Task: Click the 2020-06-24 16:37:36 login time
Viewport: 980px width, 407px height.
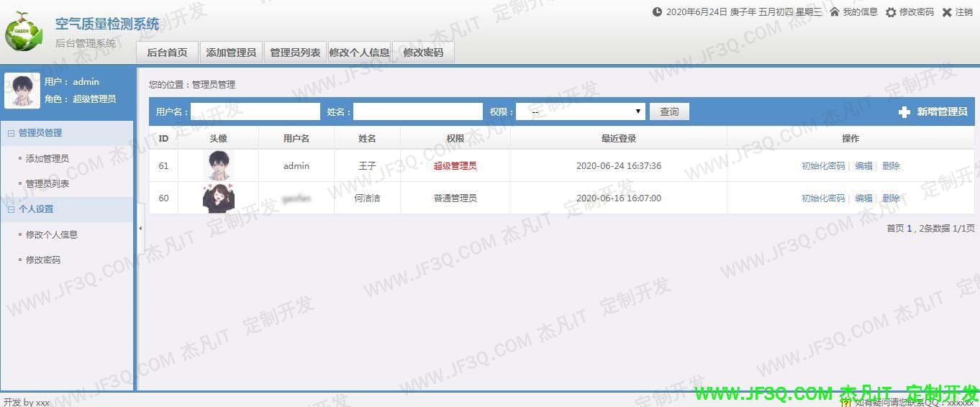Action: point(619,166)
